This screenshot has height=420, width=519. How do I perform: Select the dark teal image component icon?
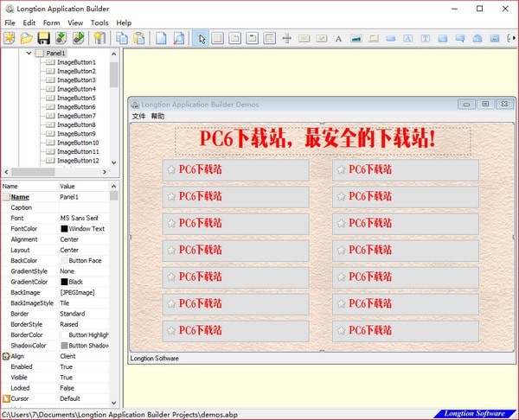point(356,39)
